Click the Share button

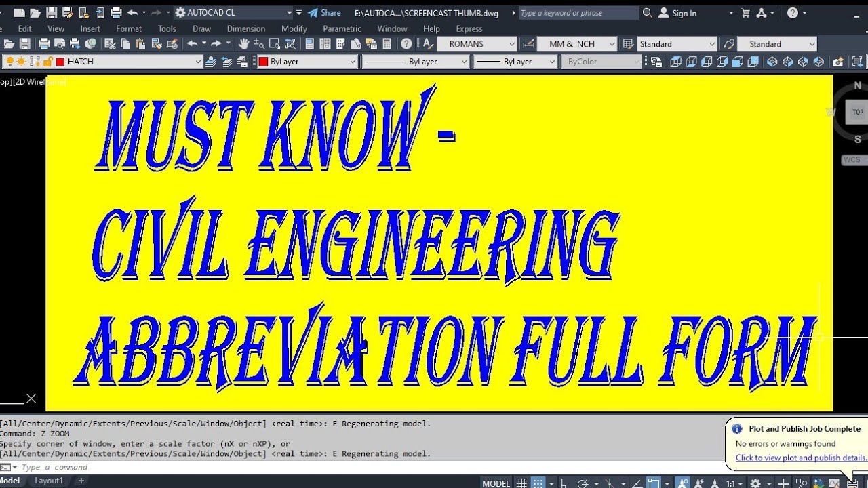(323, 13)
